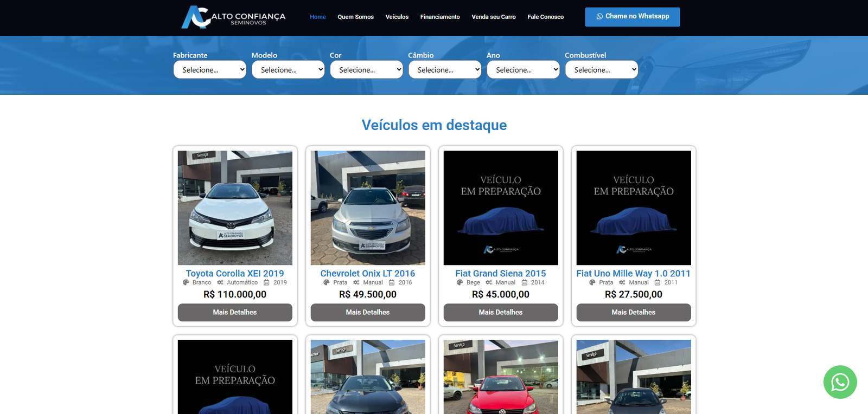Image resolution: width=868 pixels, height=414 pixels.
Task: Click Mais Detalhes for the Fiat Grand Siena
Action: tap(501, 312)
